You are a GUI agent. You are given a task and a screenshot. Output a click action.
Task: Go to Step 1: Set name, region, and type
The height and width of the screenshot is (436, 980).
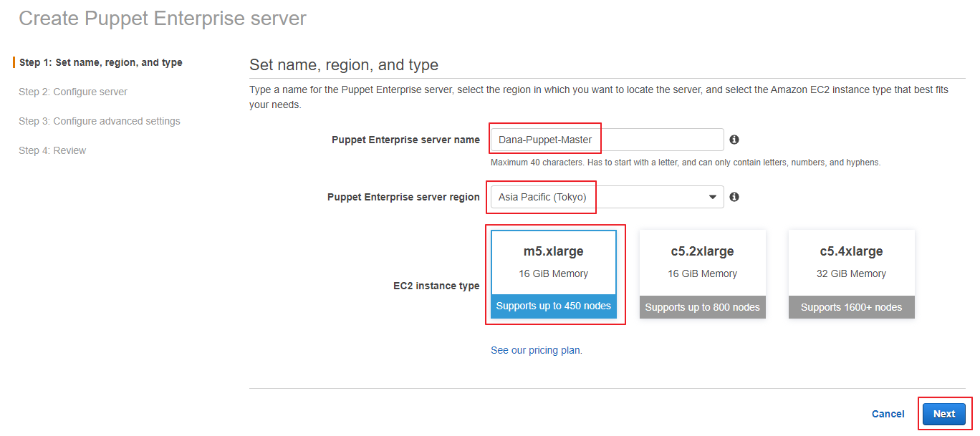[101, 62]
